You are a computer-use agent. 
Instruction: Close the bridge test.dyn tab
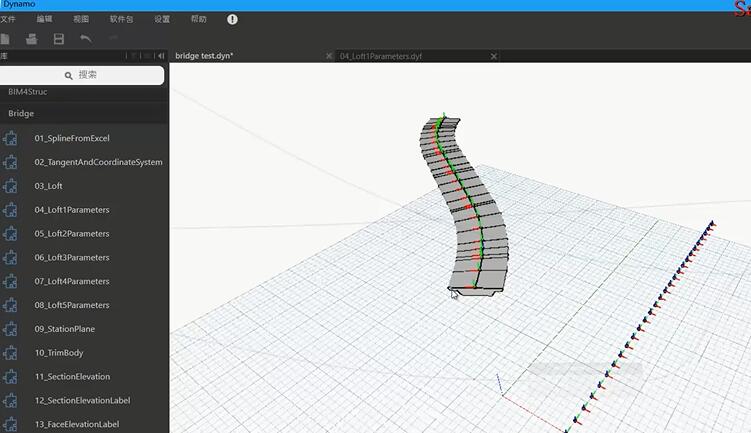(330, 56)
